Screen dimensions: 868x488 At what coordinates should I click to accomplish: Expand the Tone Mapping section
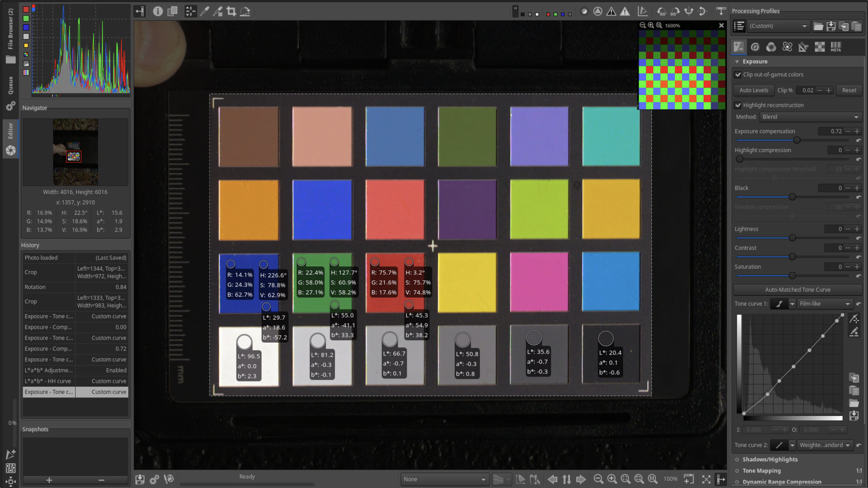tap(761, 470)
